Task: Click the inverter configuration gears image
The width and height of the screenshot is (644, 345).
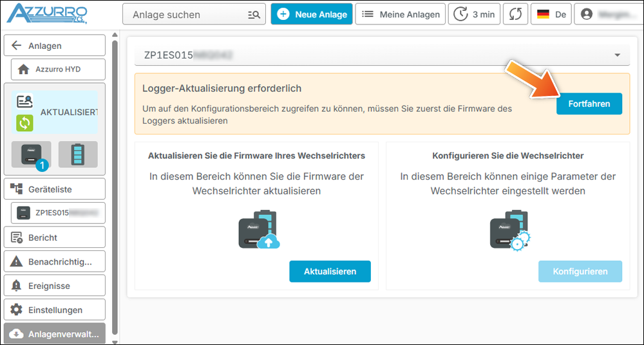Action: tap(510, 228)
